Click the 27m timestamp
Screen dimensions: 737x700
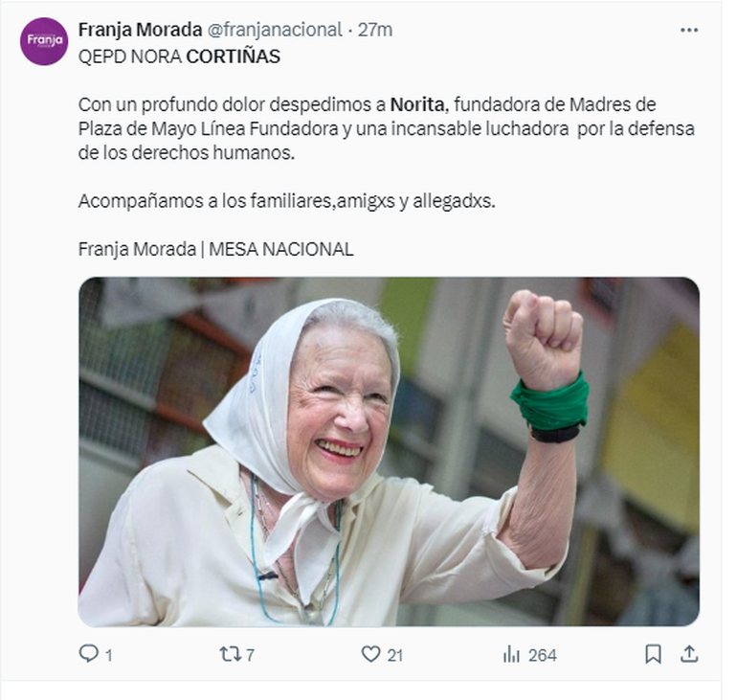(x=375, y=30)
